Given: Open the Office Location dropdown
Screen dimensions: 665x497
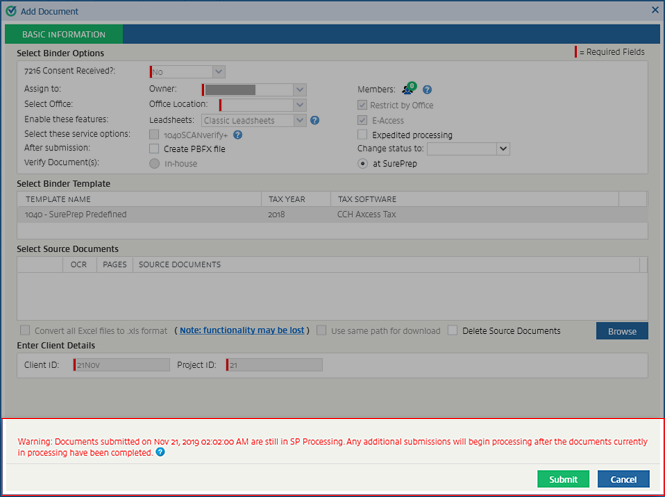Looking at the screenshot, I should pos(299,105).
